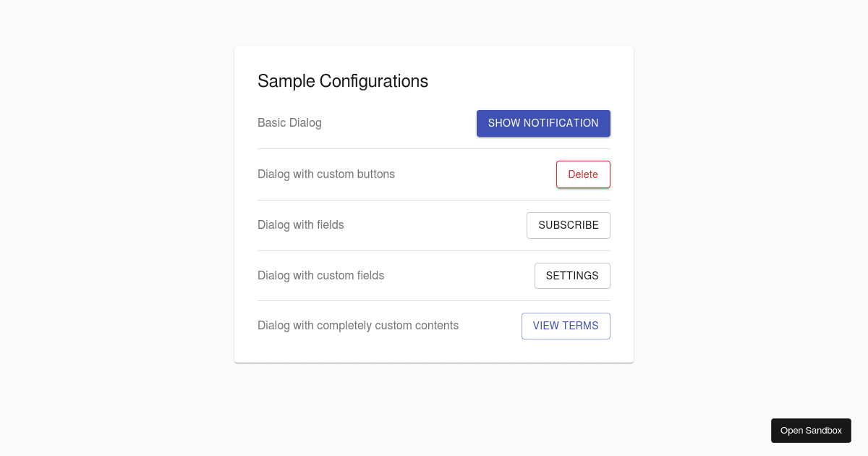The height and width of the screenshot is (456, 868).
Task: Click the Dialog with completely custom contents label
Action: coord(358,326)
